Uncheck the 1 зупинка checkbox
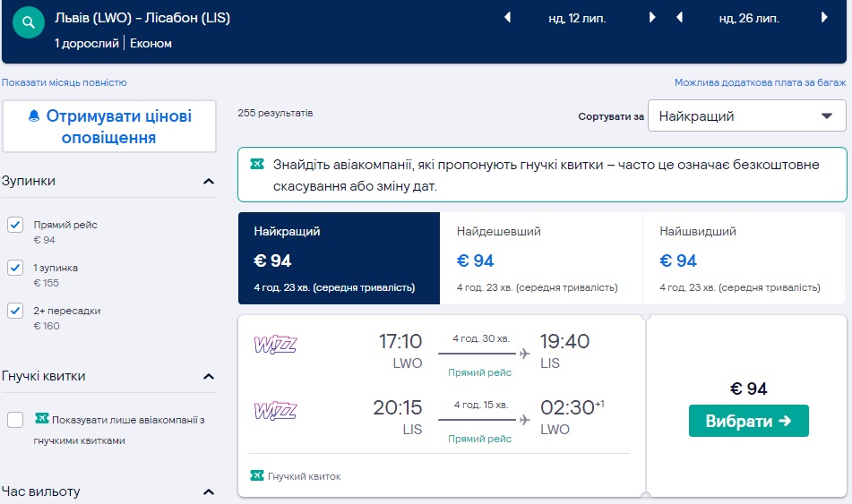 point(15,268)
